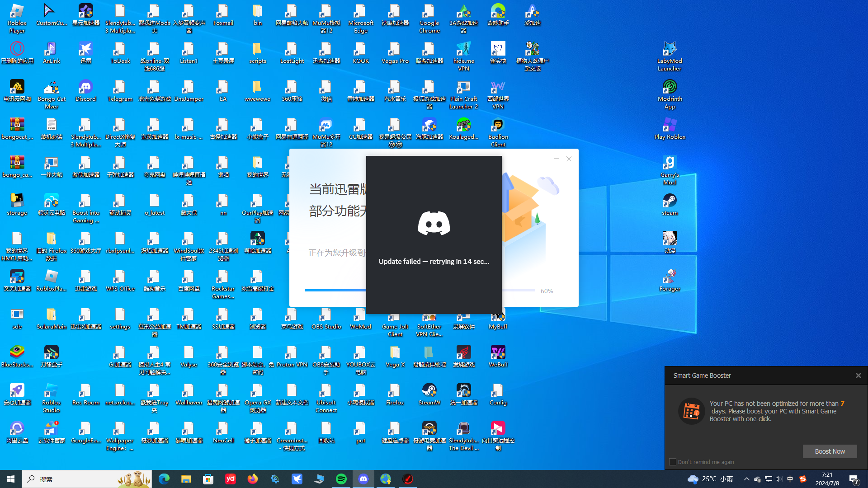Open Spotify from the taskbar
The width and height of the screenshot is (868, 488).
coord(341,479)
